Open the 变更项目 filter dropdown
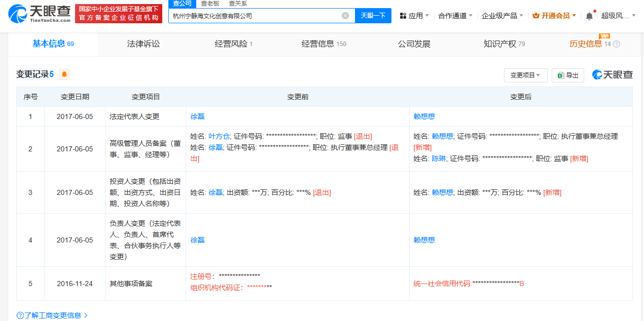Viewport: 644px width, 321px height. (524, 75)
